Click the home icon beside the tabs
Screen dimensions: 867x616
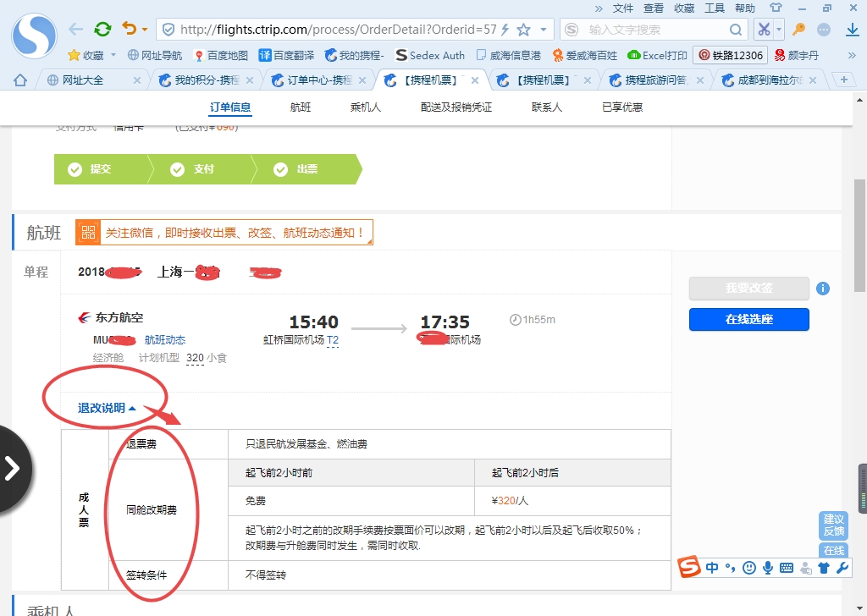pos(20,80)
